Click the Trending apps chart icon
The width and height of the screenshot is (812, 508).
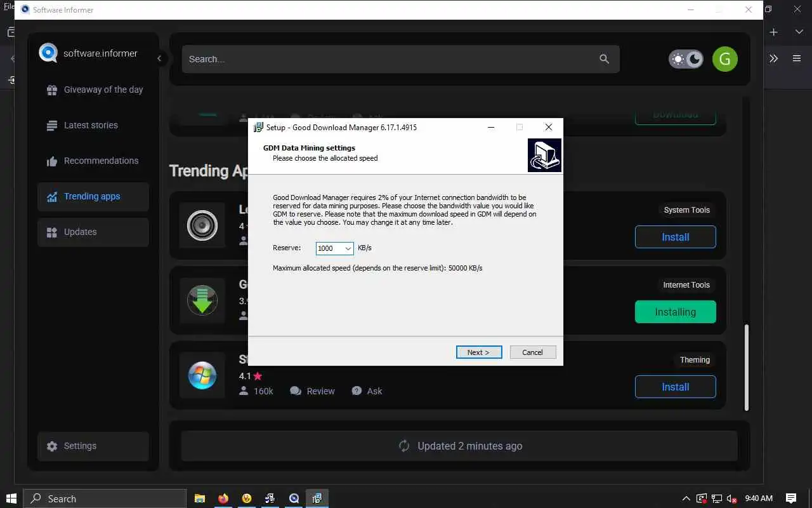pyautogui.click(x=52, y=197)
